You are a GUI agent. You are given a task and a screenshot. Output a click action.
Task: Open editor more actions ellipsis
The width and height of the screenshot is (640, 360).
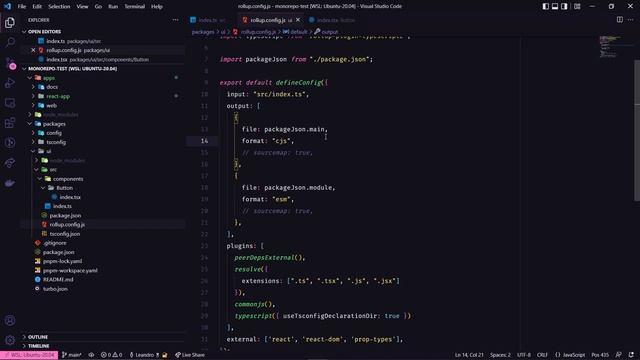pos(631,20)
